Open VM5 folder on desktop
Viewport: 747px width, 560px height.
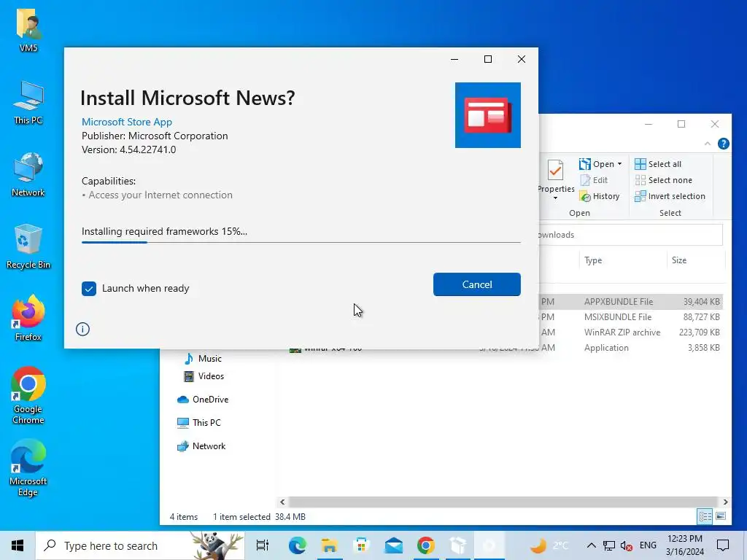[x=28, y=31]
